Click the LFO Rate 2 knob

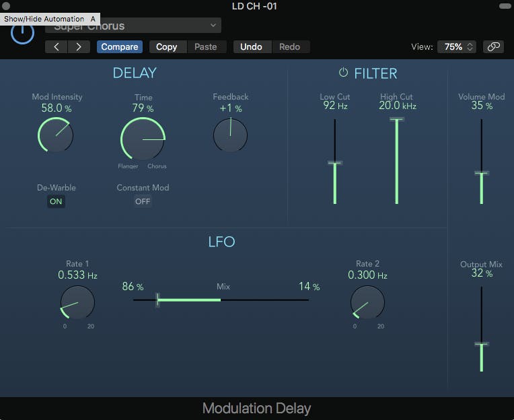pyautogui.click(x=367, y=302)
